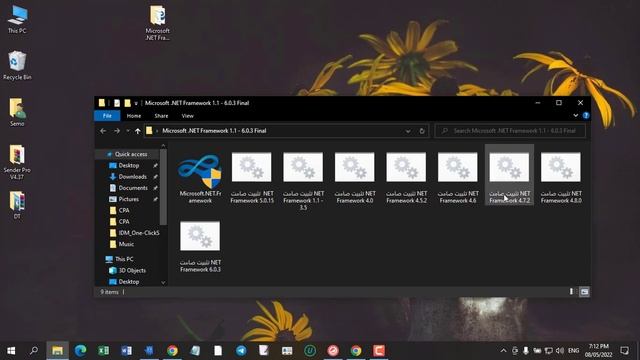This screenshot has height=360, width=640.
Task: Show hidden system tray icons
Action: point(503,351)
